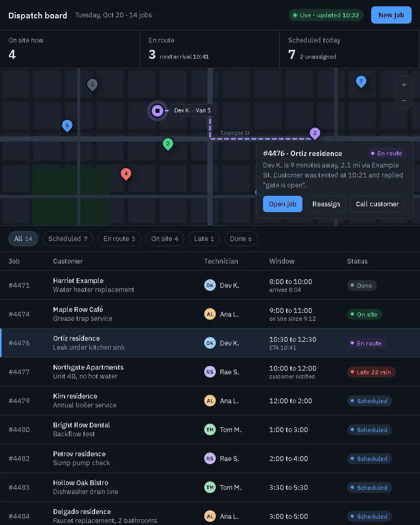Viewport: 420px width, 525px height.
Task: Click AL avatar in Delgado residence row
Action: [210, 516]
